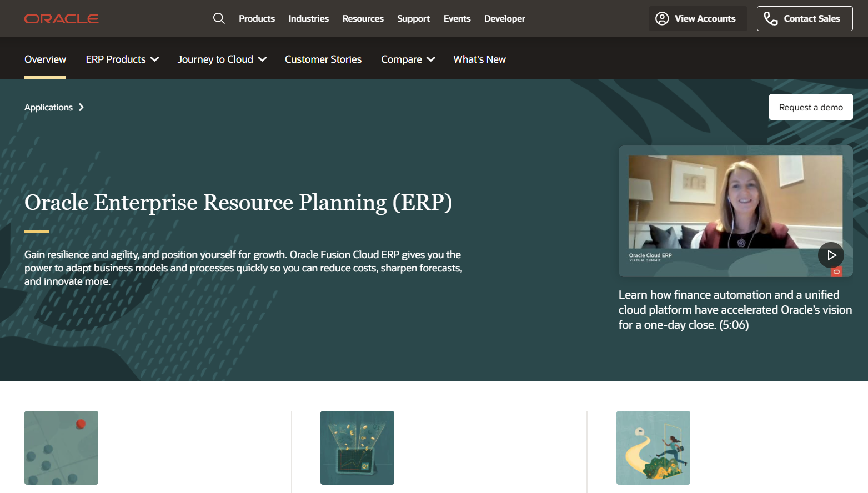Open the Products menu

click(257, 18)
